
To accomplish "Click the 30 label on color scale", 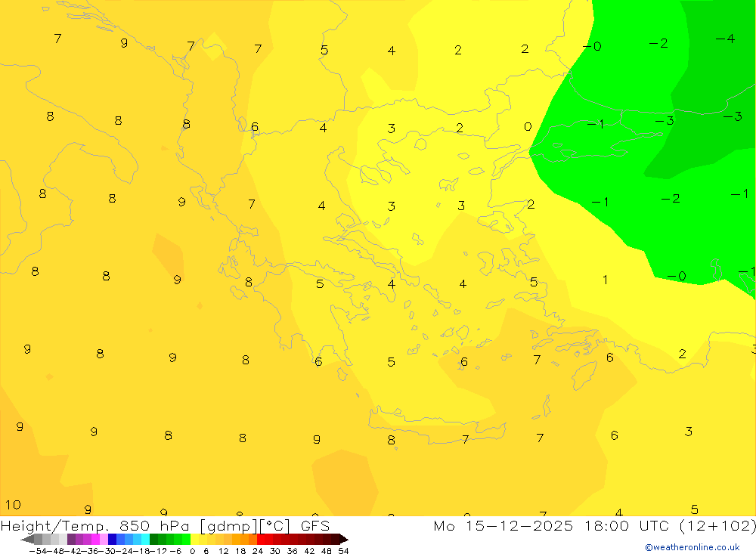I will tap(275, 551).
